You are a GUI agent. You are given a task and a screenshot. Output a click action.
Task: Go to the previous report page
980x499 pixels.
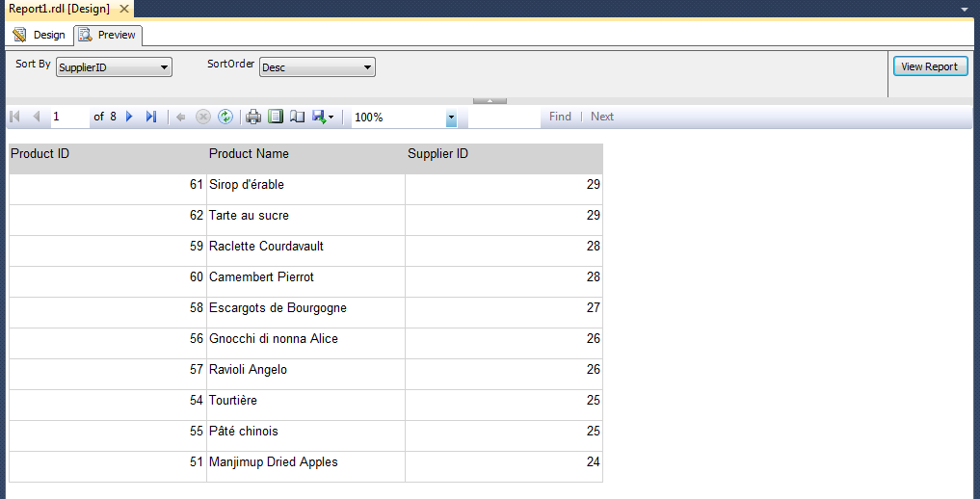click(37, 117)
